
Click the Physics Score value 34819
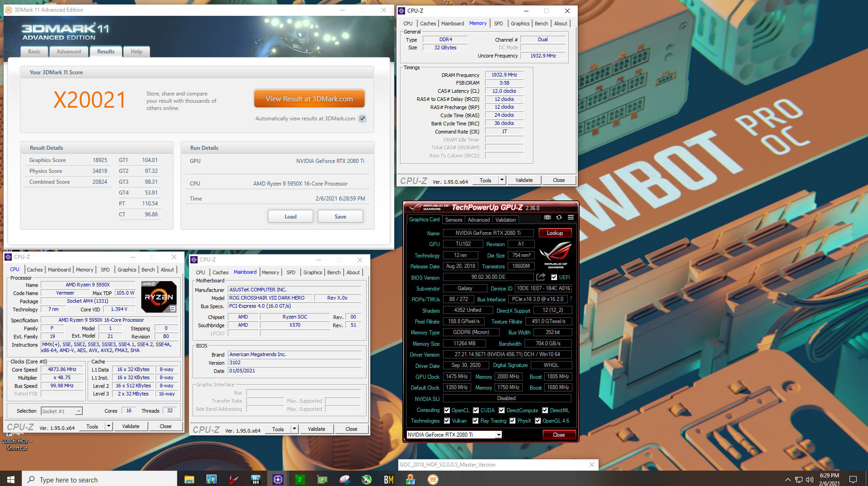pos(100,171)
